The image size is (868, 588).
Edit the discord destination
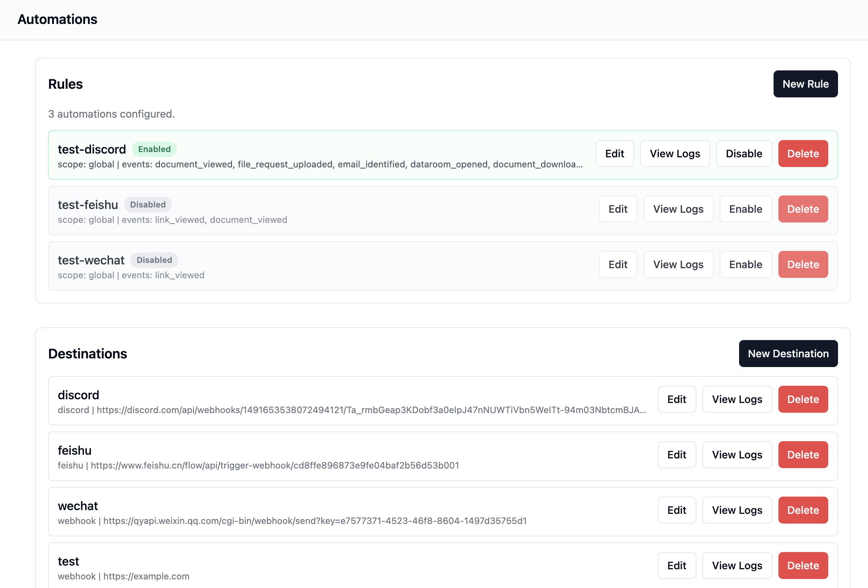677,399
